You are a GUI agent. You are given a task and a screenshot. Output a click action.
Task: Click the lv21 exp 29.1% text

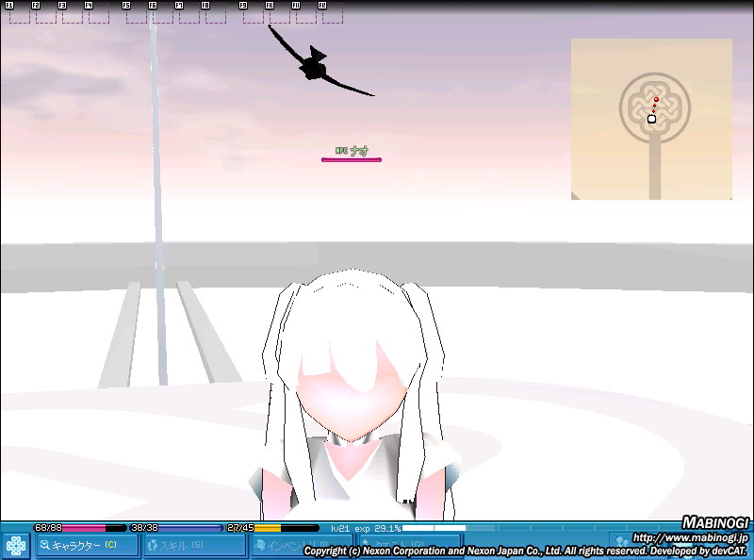[x=366, y=528]
